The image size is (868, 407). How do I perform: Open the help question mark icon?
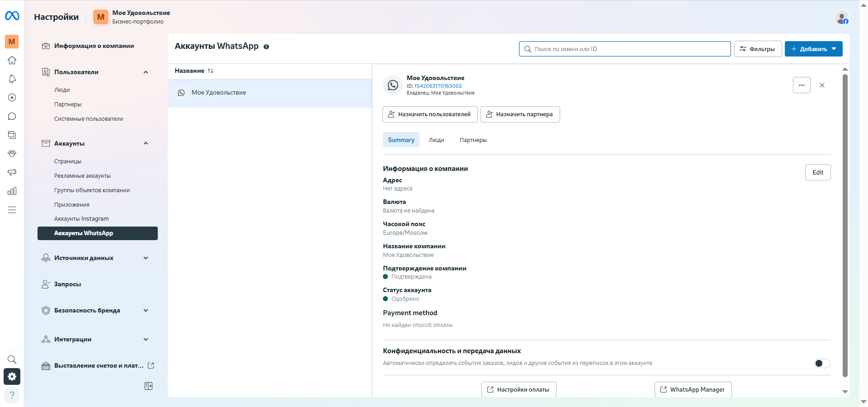click(12, 395)
